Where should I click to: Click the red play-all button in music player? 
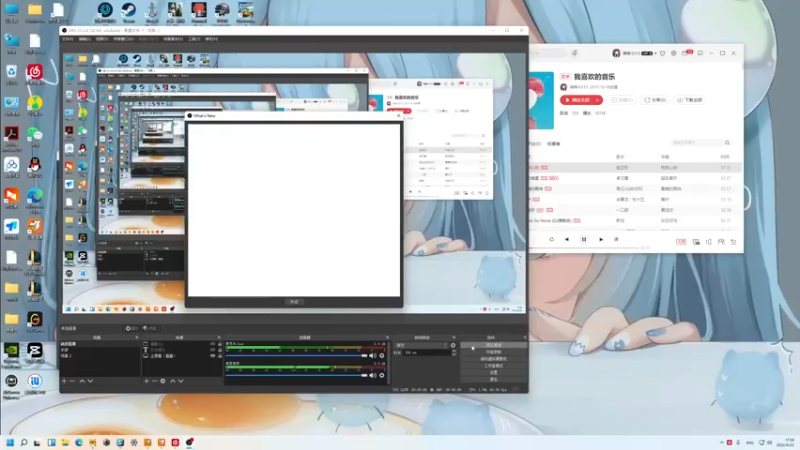pyautogui.click(x=581, y=100)
